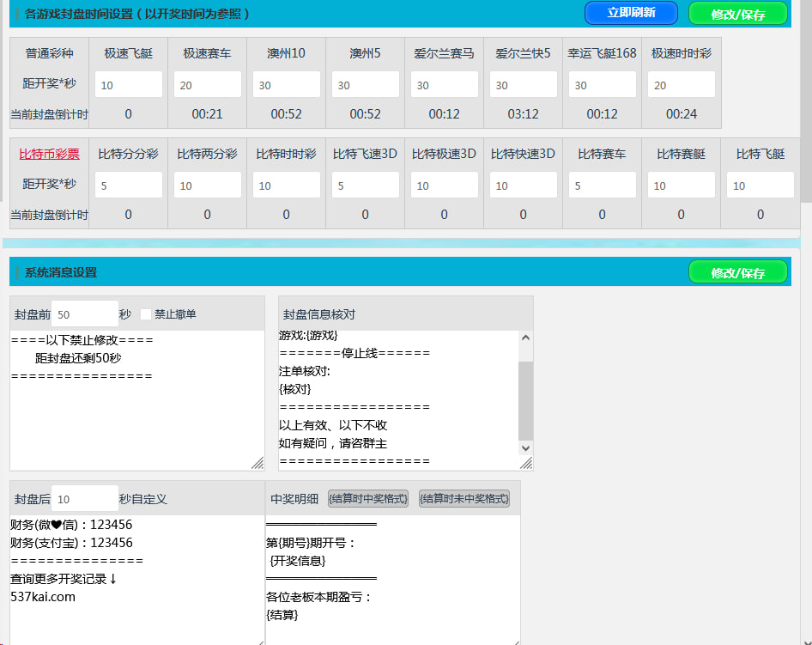Click the 爱尔兰快5 seconds input
The height and width of the screenshot is (645, 812).
tap(523, 85)
